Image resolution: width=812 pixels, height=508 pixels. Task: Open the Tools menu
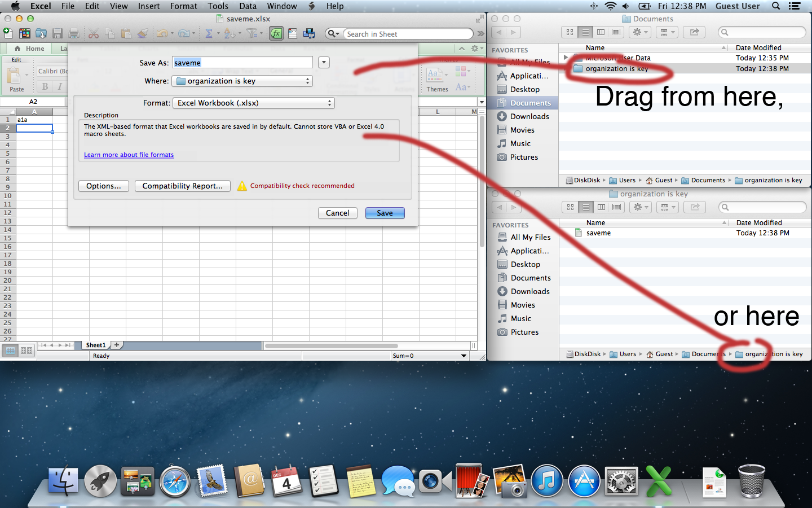point(218,6)
